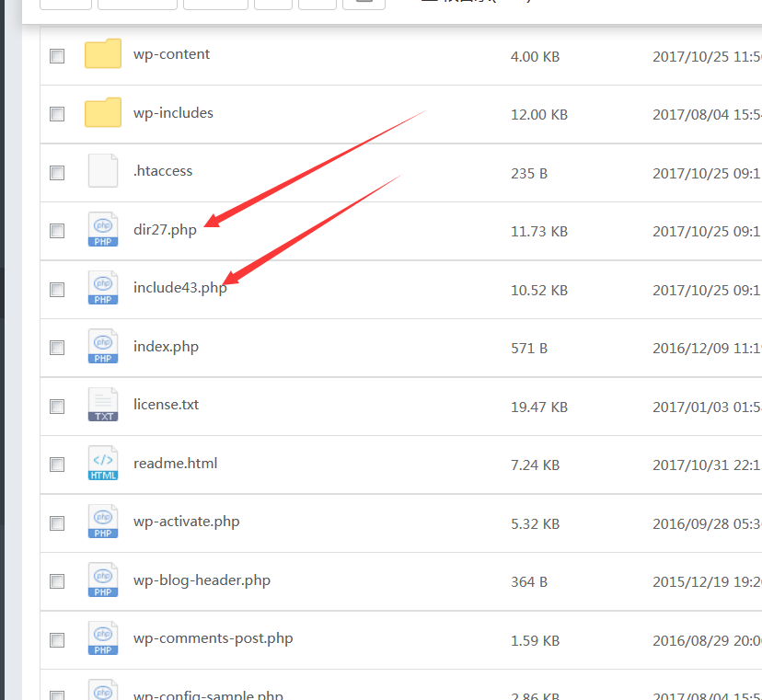Click the 571 B size value
The height and width of the screenshot is (700, 762).
coord(529,349)
